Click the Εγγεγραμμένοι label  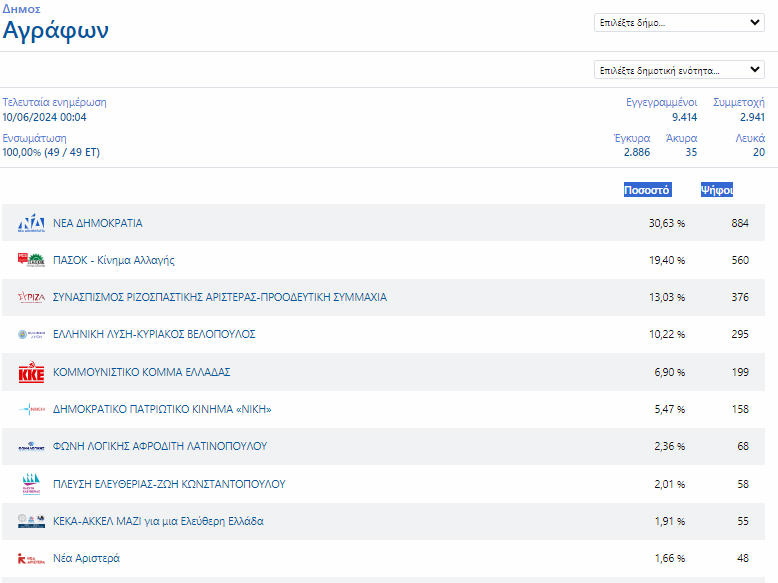(x=661, y=102)
